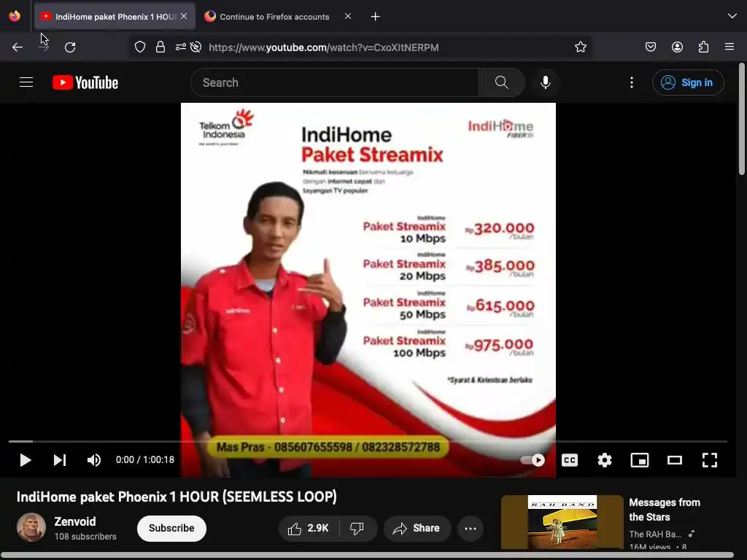Viewport: 747px width, 560px height.
Task: Open the YouTube guide hamburger menu
Action: tap(26, 82)
